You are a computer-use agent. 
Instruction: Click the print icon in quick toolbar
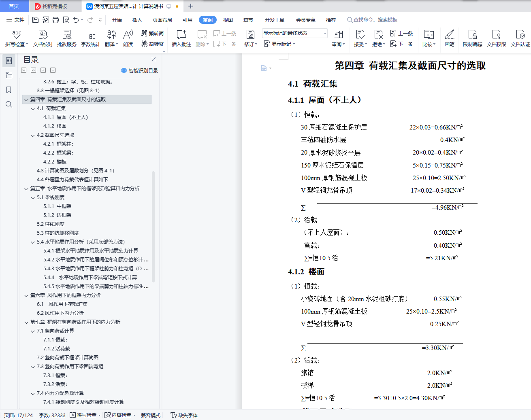pyautogui.click(x=55, y=20)
